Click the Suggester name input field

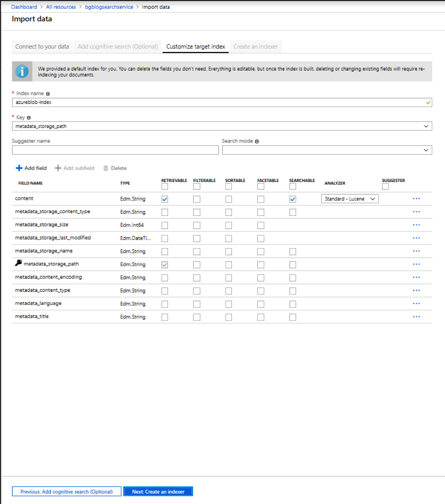point(115,150)
